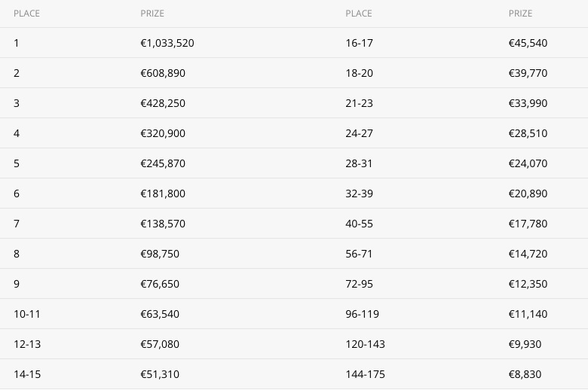Select place range 16-17
588x390 pixels.
pyautogui.click(x=360, y=43)
